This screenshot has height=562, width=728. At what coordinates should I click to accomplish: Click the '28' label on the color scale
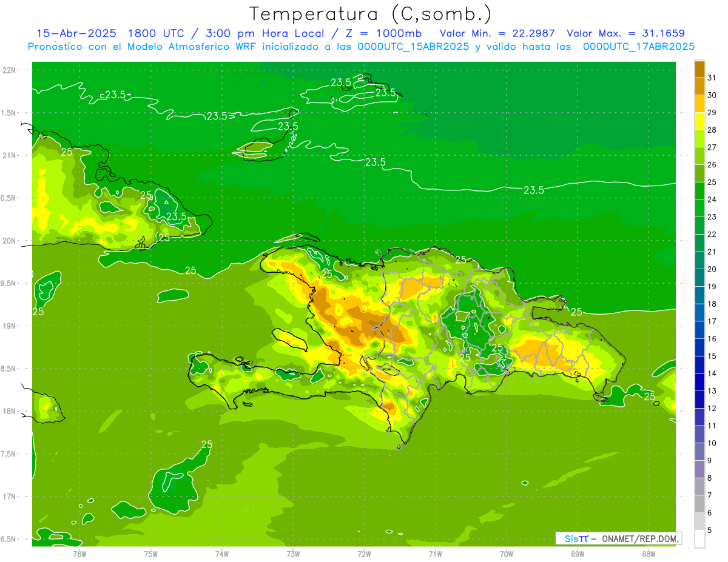click(x=712, y=130)
